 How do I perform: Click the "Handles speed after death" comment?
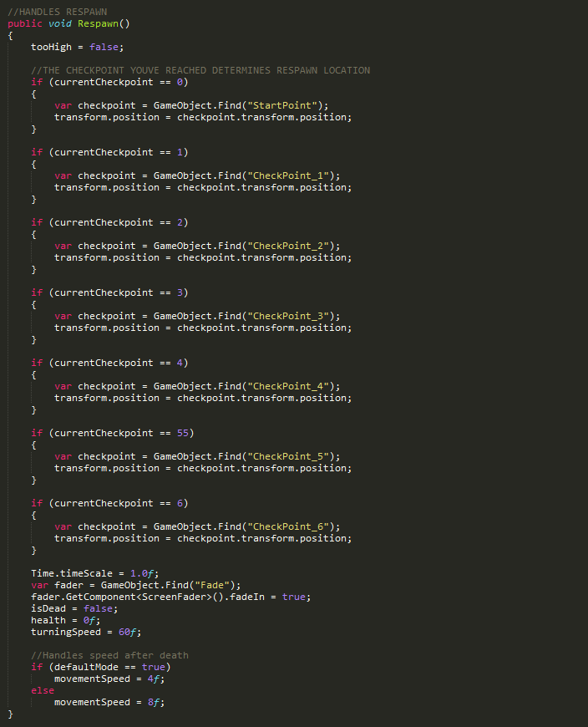pos(109,655)
